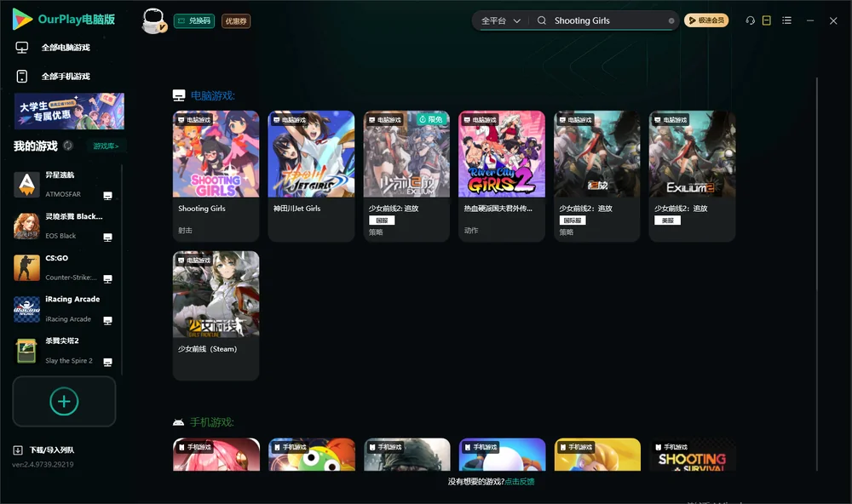Click the plus icon to add game

coord(64,401)
